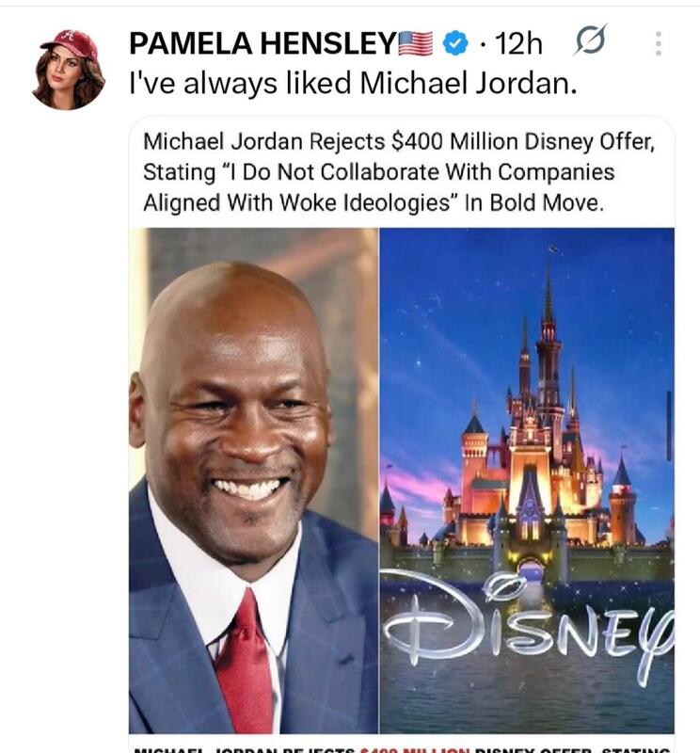
Task: Open Pamela Hensley's profile avatar
Action: pos(68,70)
